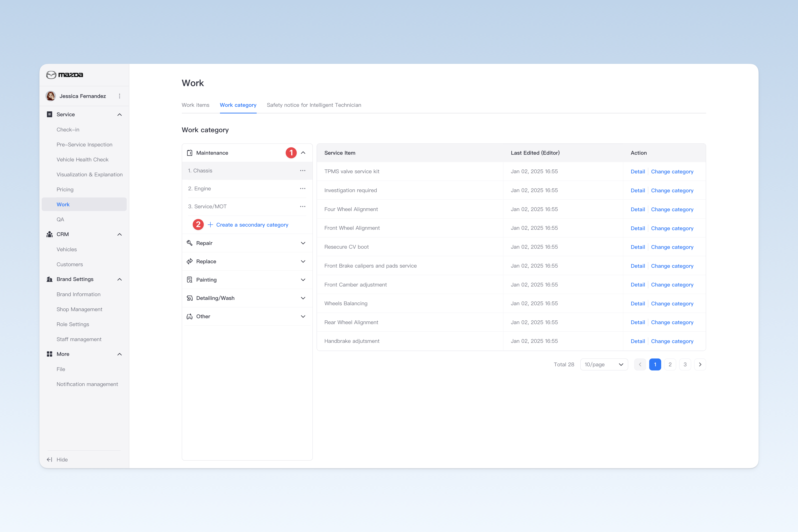Open Shop Management menu item
Screen dimensions: 798x532
click(x=79, y=309)
